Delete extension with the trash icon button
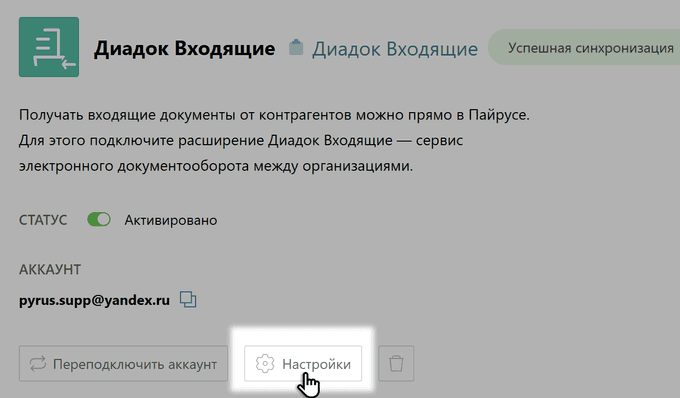Screen dimensions: 680x398 coord(396,364)
